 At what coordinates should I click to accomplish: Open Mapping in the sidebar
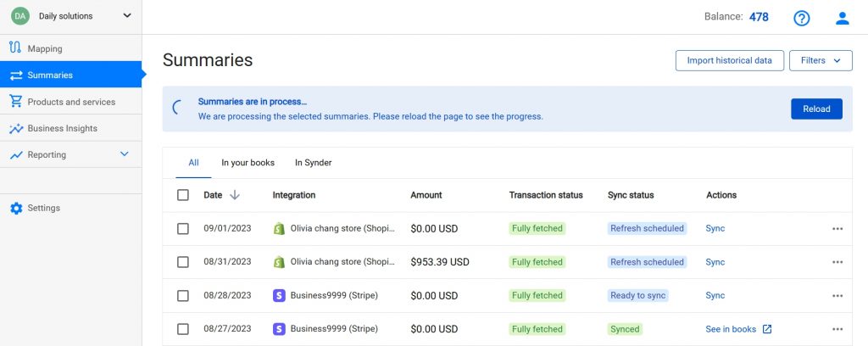point(71,48)
